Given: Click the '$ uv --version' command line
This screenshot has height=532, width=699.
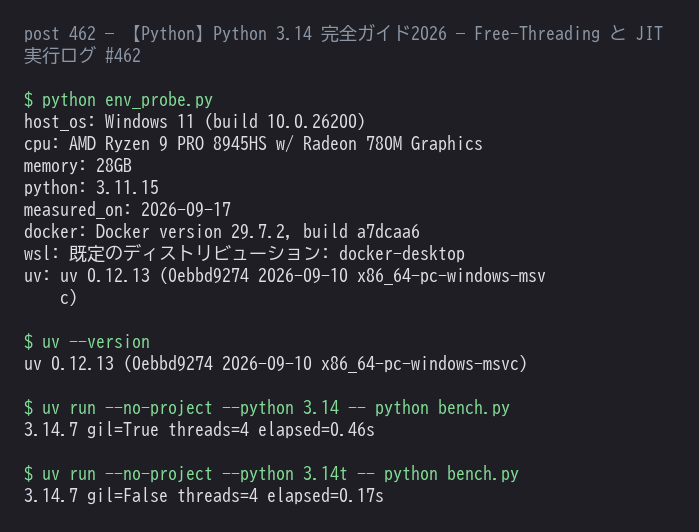Looking at the screenshot, I should 86,342.
